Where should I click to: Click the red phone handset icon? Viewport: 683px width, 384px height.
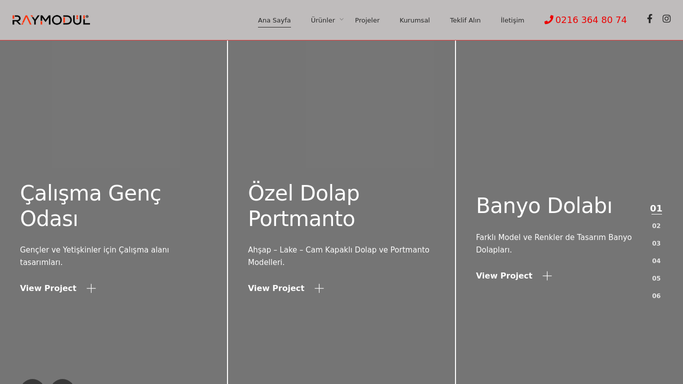548,20
